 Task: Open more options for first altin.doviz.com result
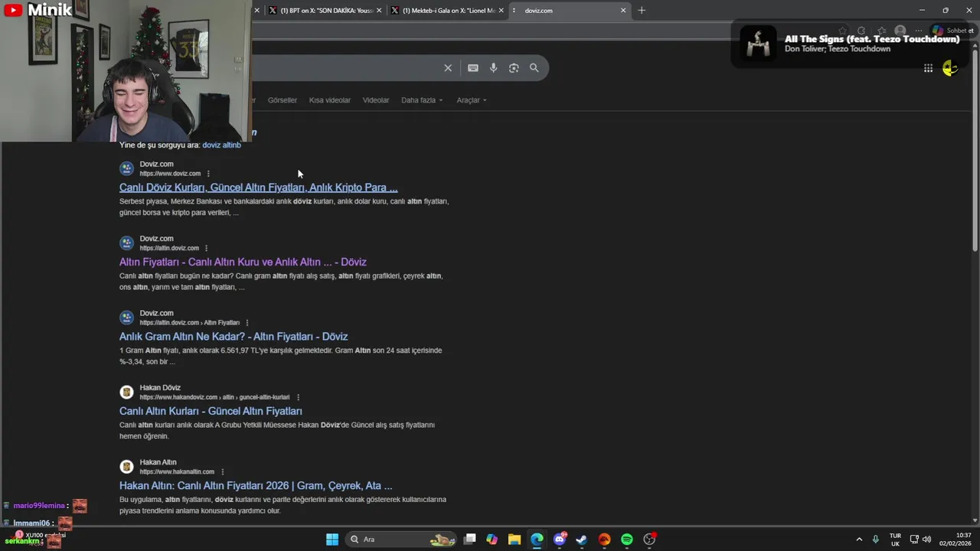[206, 248]
